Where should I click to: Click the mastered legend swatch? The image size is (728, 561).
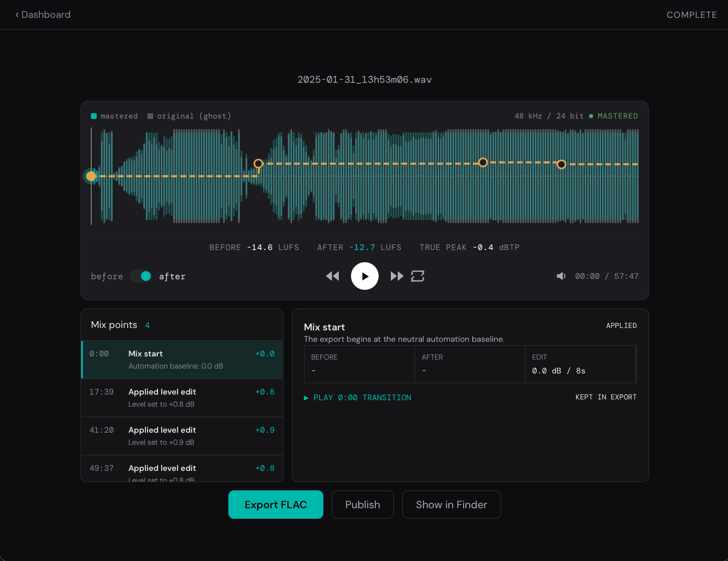[x=94, y=116]
